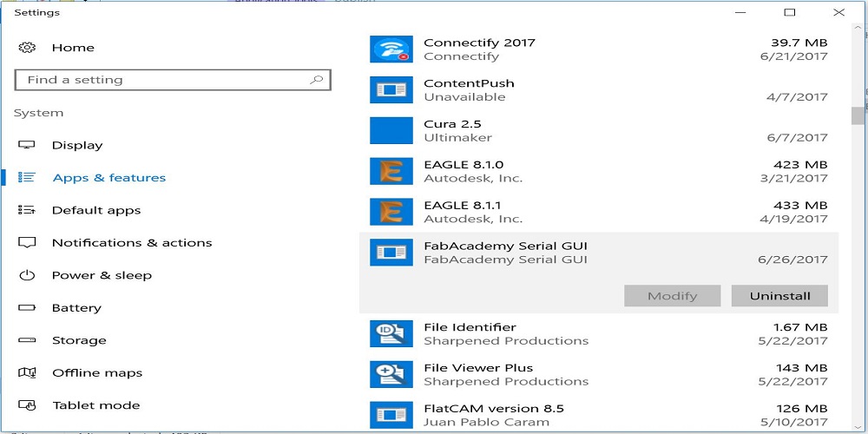Image resolution: width=868 pixels, height=434 pixels.
Task: Click the Battery icon
Action: tap(27, 308)
